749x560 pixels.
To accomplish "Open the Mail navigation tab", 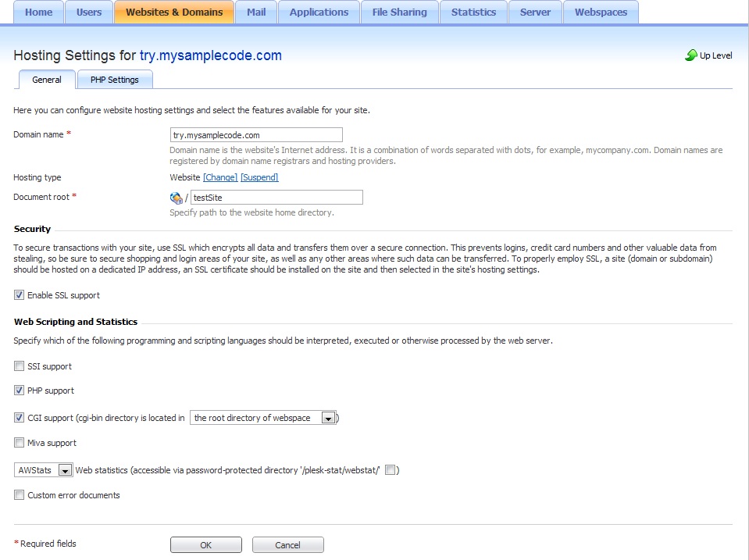I will pos(256,12).
